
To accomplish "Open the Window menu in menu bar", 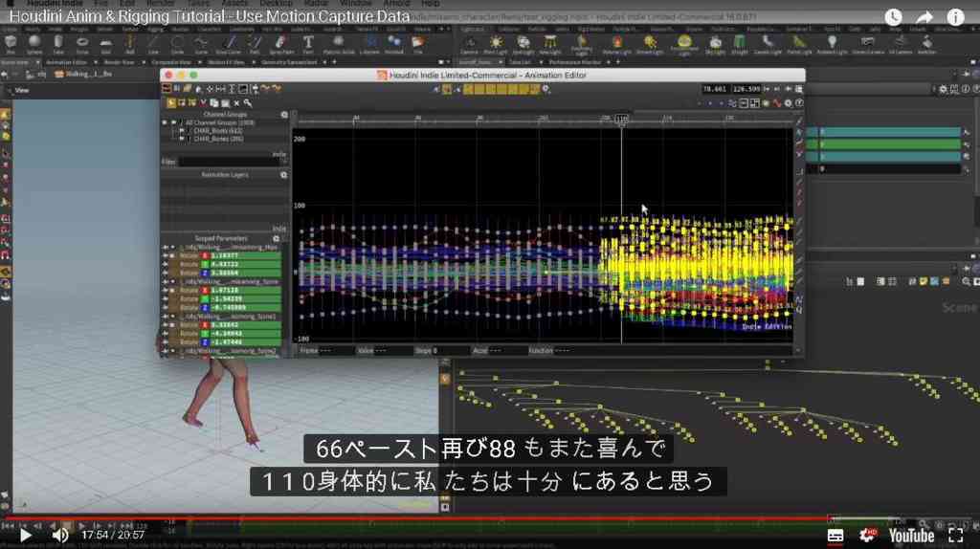I will 356,4.
